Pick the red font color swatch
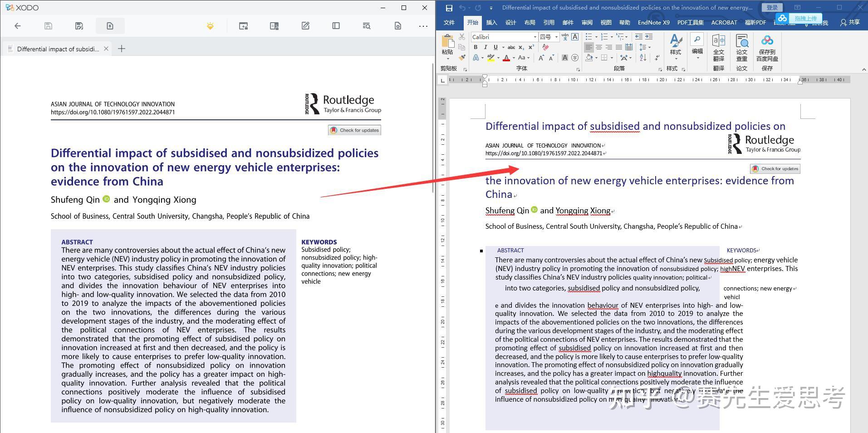Viewport: 868px width, 433px height. pyautogui.click(x=506, y=58)
